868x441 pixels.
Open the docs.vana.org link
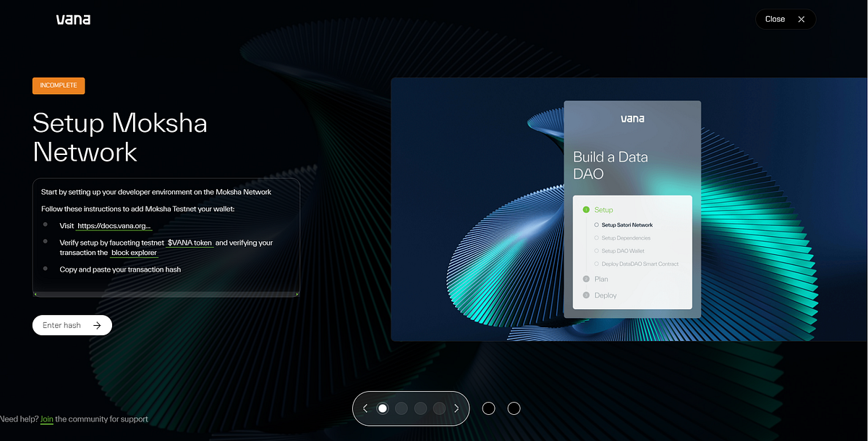click(114, 226)
